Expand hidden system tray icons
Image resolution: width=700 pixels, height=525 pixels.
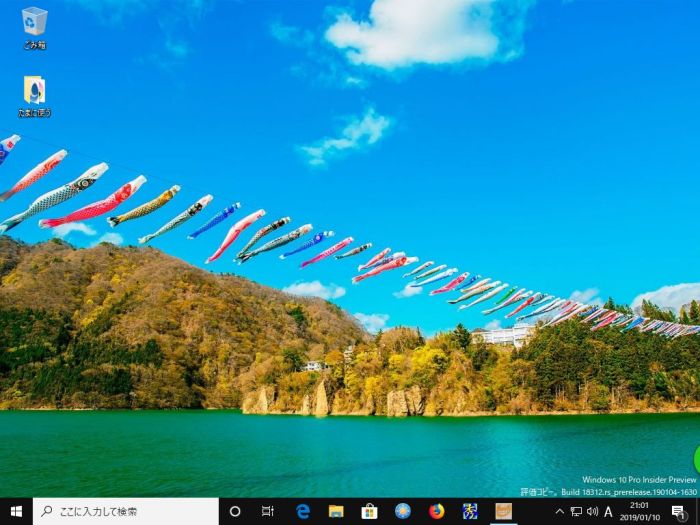tap(559, 512)
